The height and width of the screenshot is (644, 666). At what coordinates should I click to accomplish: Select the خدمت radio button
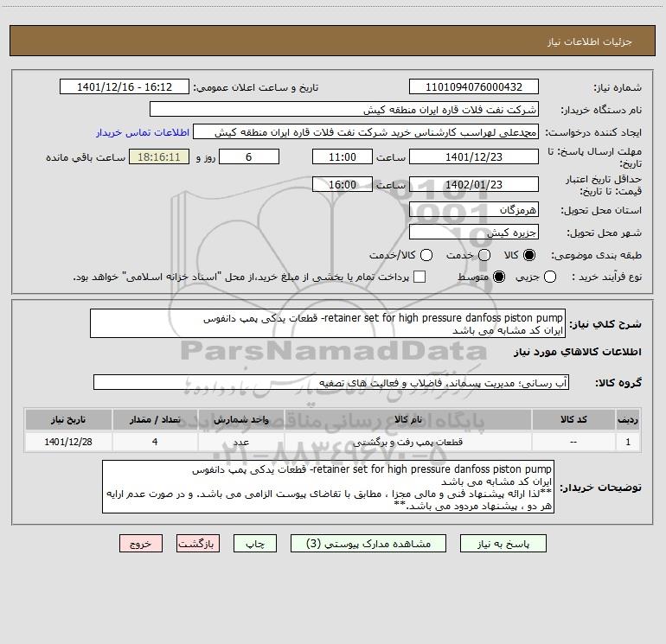click(x=484, y=255)
